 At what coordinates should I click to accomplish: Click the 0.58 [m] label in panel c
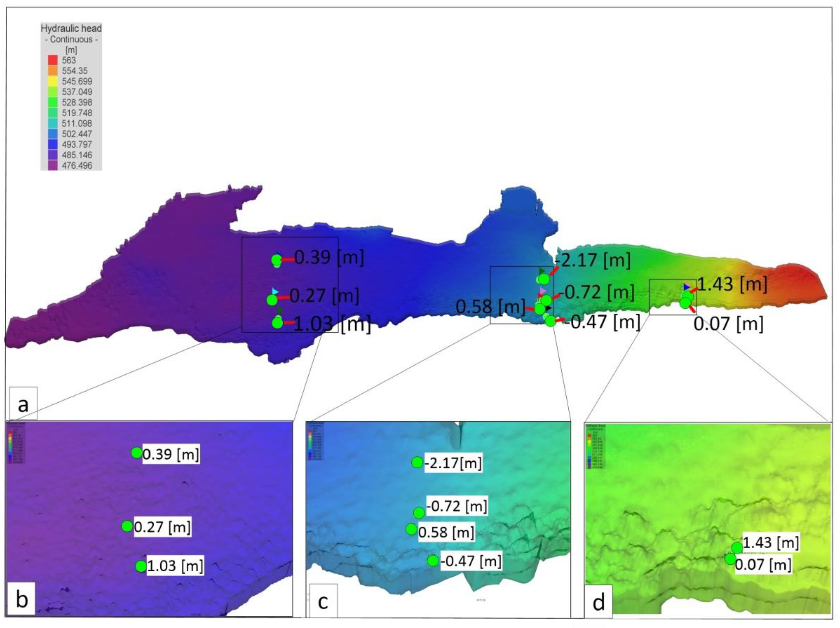click(x=446, y=532)
